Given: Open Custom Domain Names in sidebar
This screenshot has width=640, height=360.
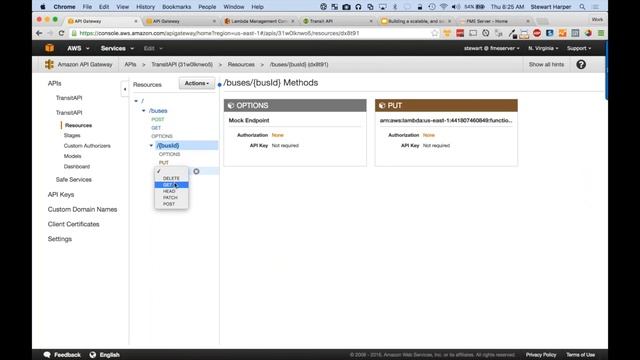Looking at the screenshot, I should [x=82, y=209].
